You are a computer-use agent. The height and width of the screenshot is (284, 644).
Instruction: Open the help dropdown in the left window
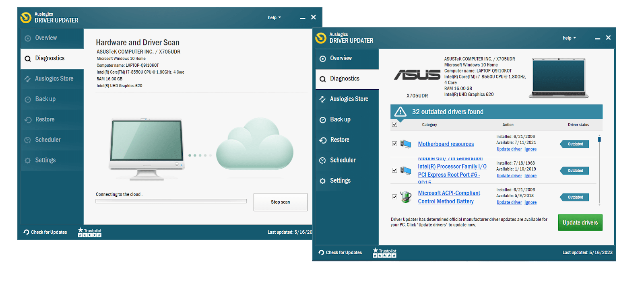[x=275, y=18]
